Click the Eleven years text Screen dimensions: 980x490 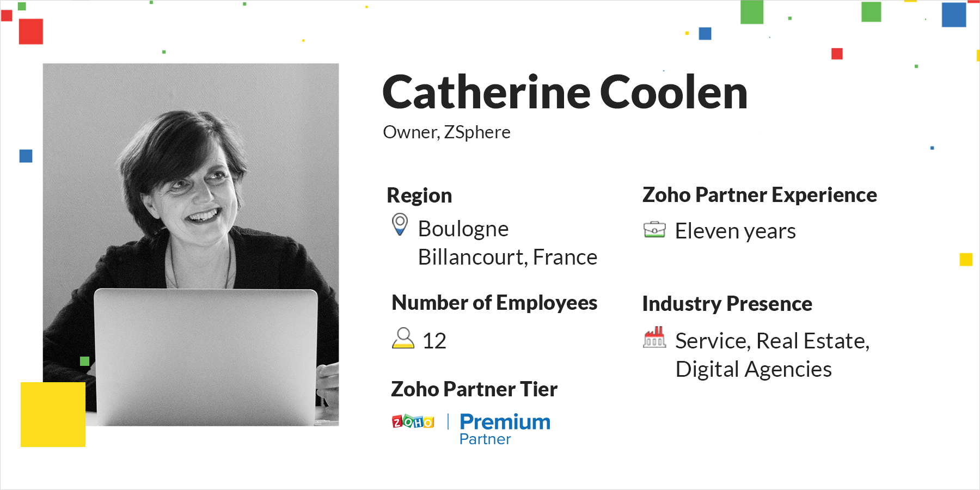735,231
